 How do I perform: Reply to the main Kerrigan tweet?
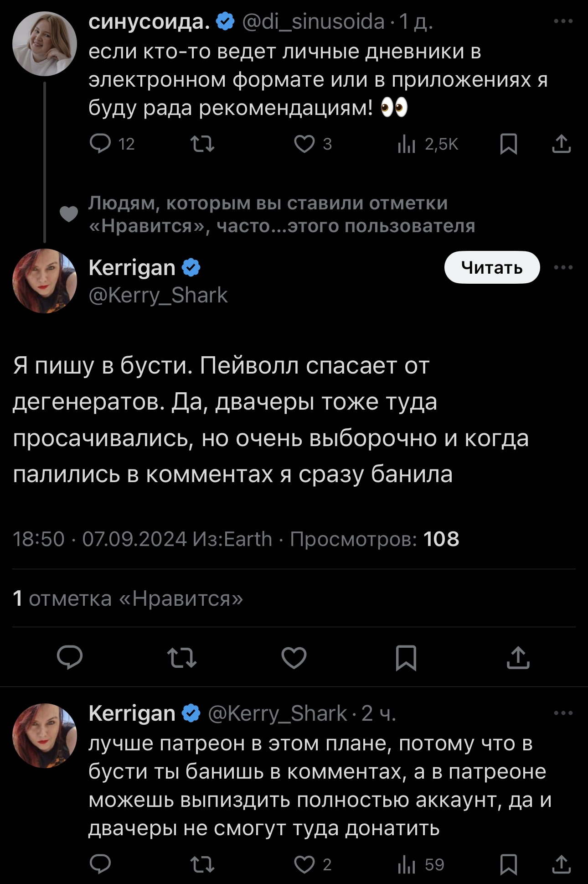[x=70, y=657]
